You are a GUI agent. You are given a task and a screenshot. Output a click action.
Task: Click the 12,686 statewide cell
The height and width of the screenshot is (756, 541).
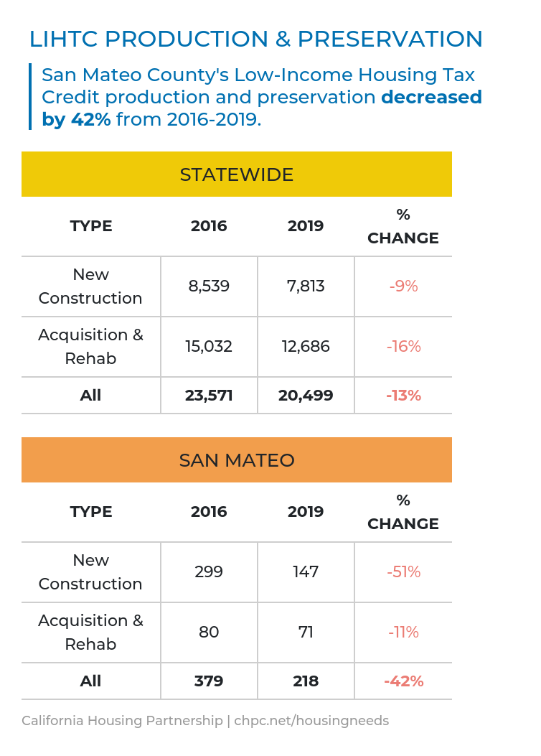[x=306, y=347]
